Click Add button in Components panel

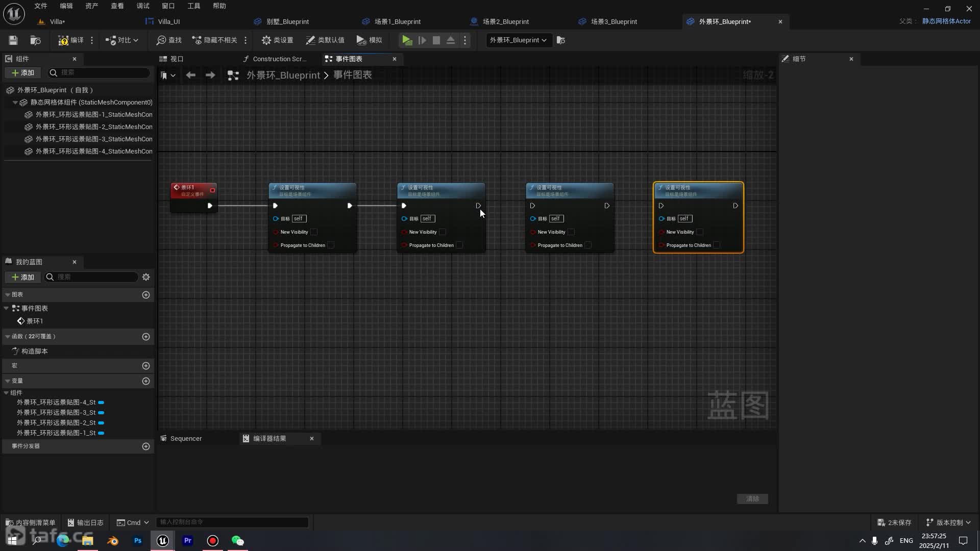[23, 72]
